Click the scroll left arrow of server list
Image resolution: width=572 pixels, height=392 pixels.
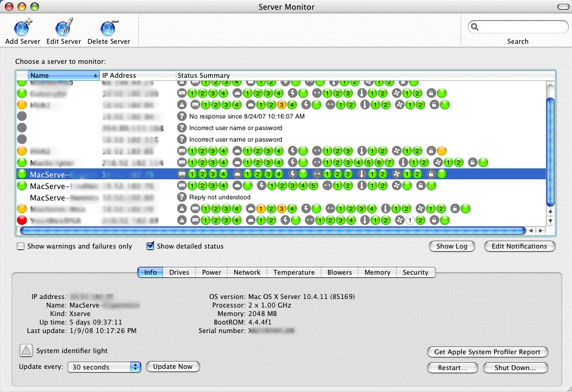[x=531, y=230]
